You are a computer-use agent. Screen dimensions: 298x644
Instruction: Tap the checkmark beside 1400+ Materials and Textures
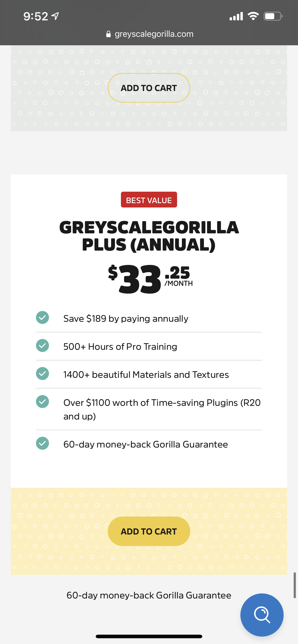(x=42, y=374)
